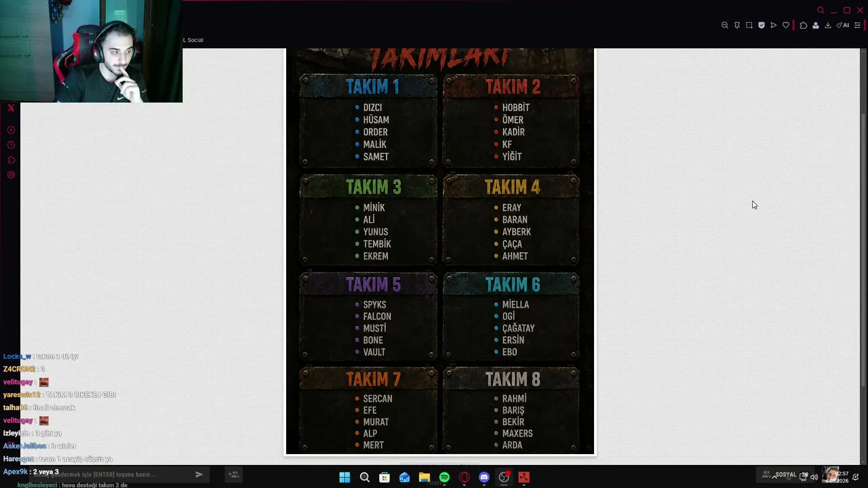Click the TAKIM 4 header
The height and width of the screenshot is (488, 868).
(513, 187)
